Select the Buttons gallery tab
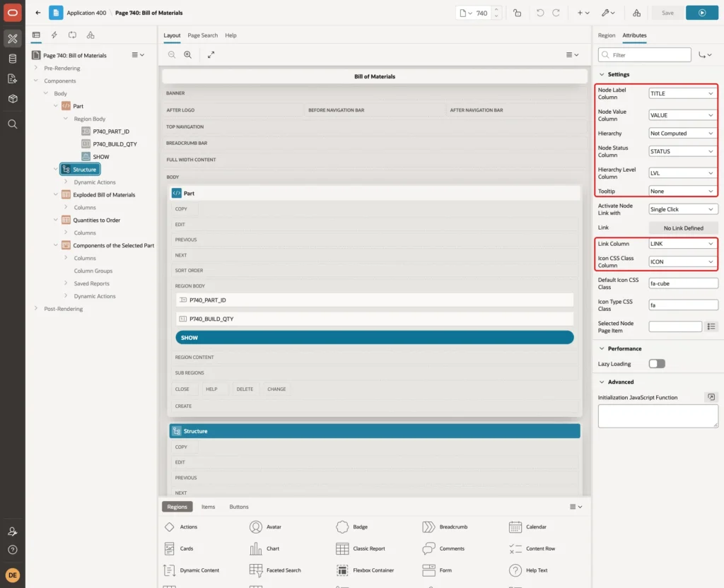Screen dimensions: 724x588 pyautogui.click(x=239, y=507)
